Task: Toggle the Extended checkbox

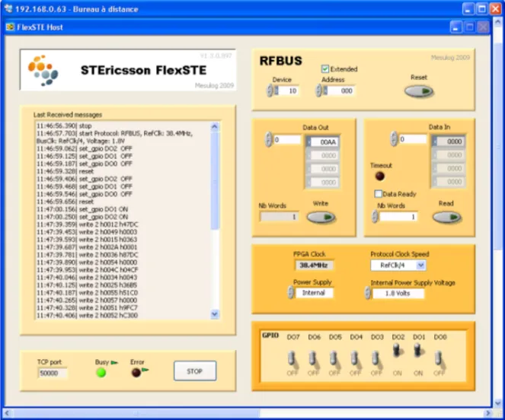Action: pos(325,69)
